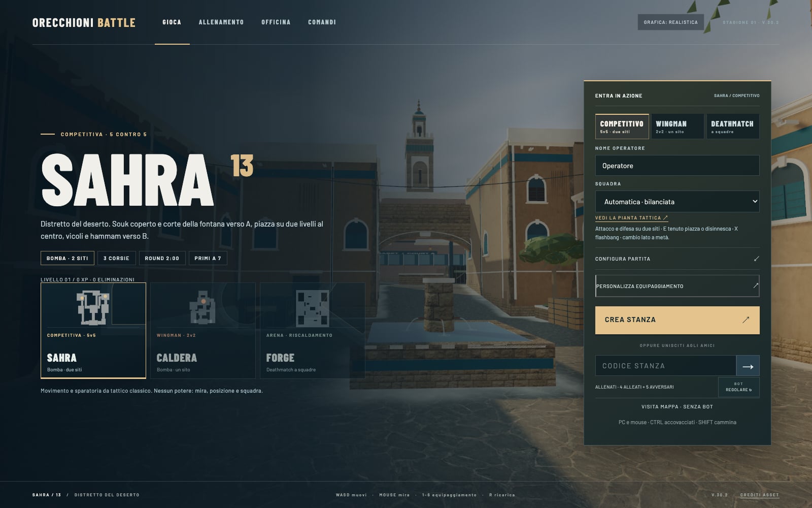Select the SAHRA map card
Screen dimensions: 812x508
(93, 331)
